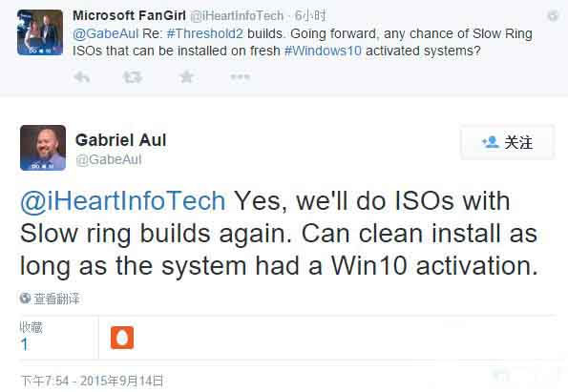Image resolution: width=568 pixels, height=392 pixels.
Task: Open the 收藏 favorites count
Action: (32, 337)
